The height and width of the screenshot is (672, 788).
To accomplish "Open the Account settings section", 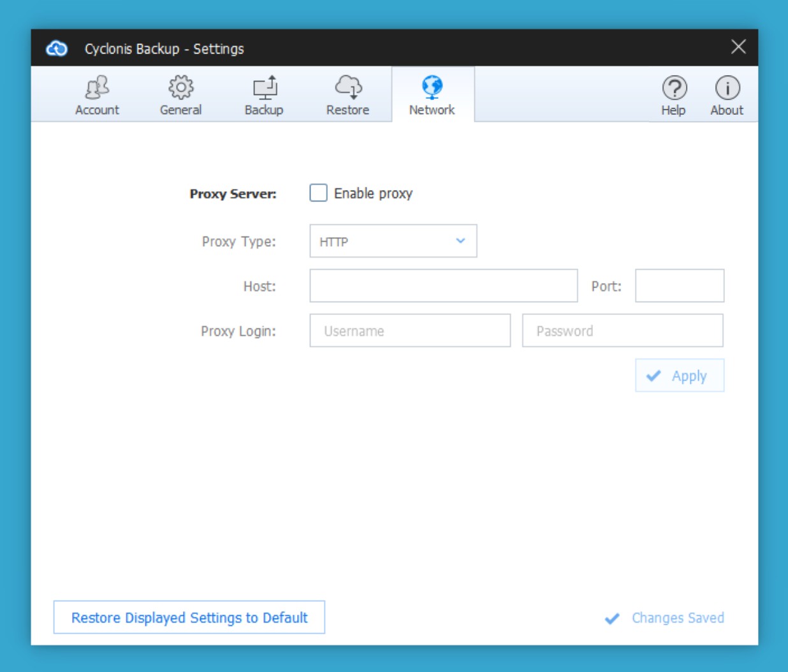I will pos(97,96).
